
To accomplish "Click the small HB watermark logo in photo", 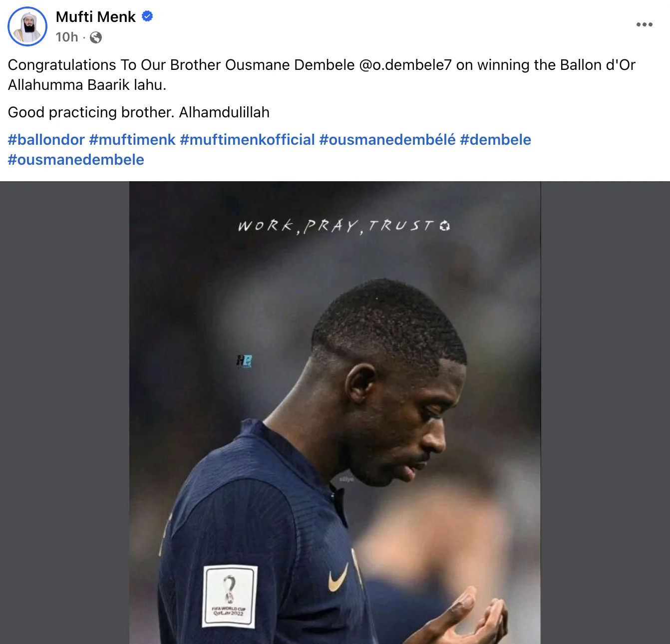I will coord(244,361).
